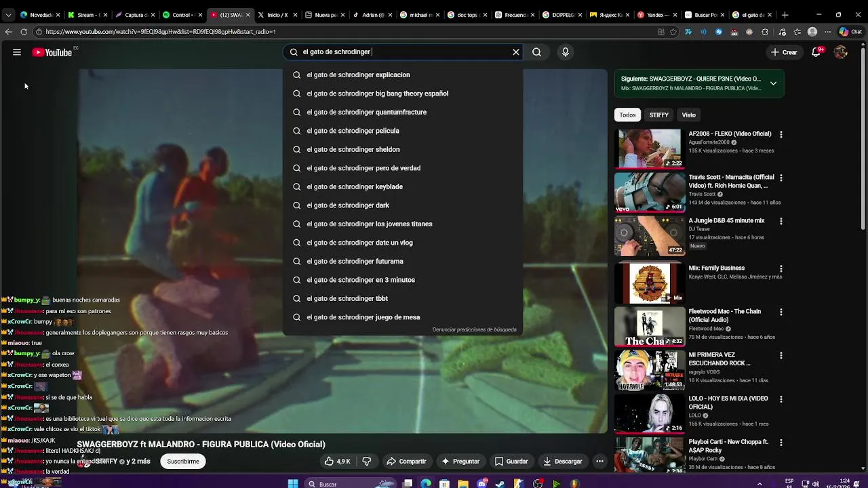Screen dimensions: 868x488
Task: Click the Suscribirme button
Action: pos(183,462)
